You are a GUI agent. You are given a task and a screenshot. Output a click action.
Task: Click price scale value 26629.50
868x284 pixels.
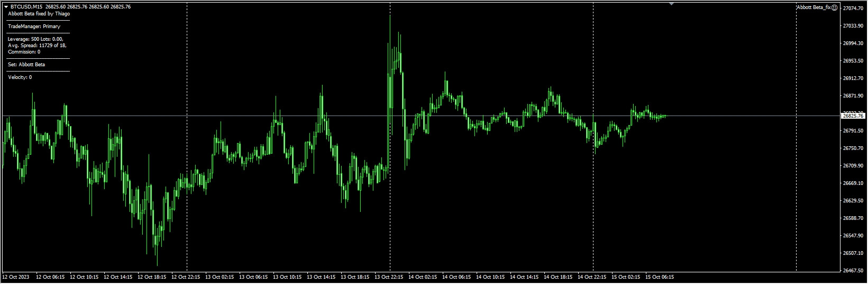tap(853, 200)
